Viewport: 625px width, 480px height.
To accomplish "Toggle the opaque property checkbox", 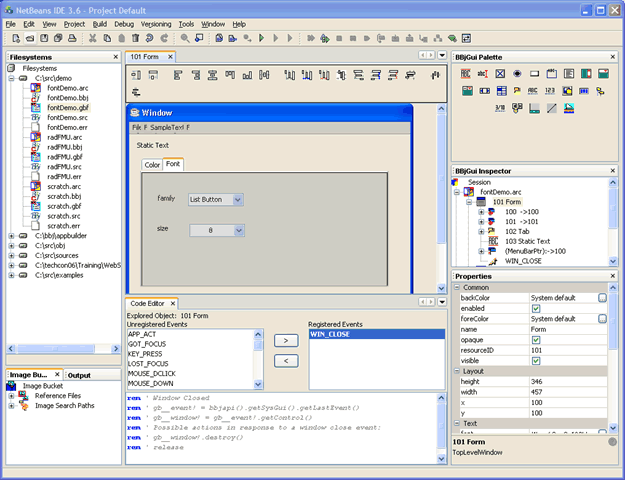I will tap(536, 340).
